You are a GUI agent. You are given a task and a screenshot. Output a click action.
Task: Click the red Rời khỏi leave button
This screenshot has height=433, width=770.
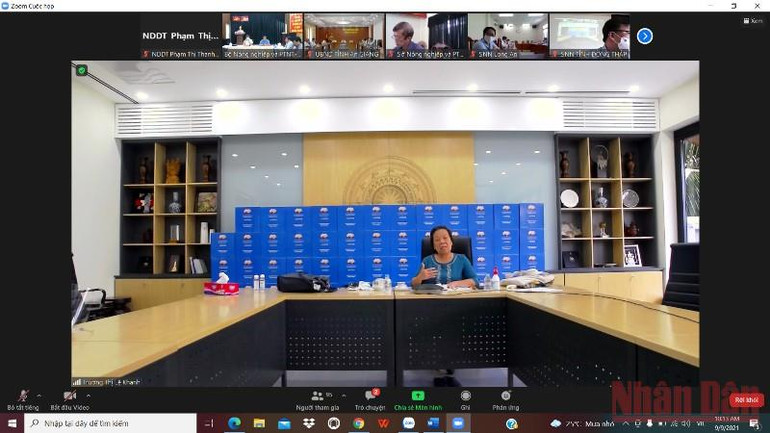click(745, 400)
